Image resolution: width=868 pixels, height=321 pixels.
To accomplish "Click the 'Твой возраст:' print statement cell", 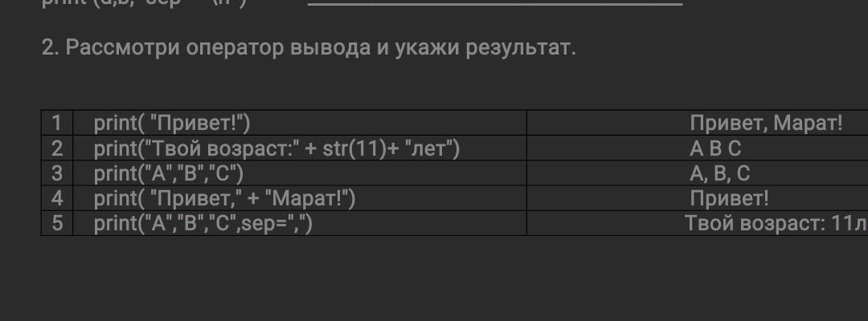I will pyautogui.click(x=276, y=148).
